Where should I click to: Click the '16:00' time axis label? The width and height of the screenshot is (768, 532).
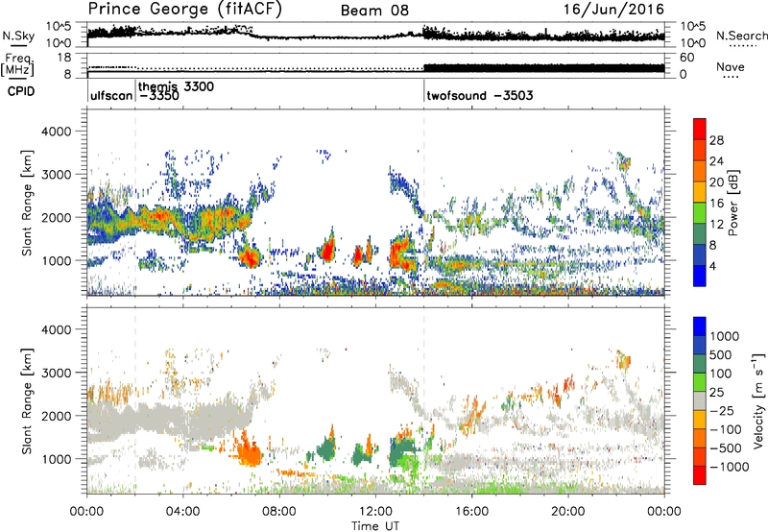click(x=471, y=512)
